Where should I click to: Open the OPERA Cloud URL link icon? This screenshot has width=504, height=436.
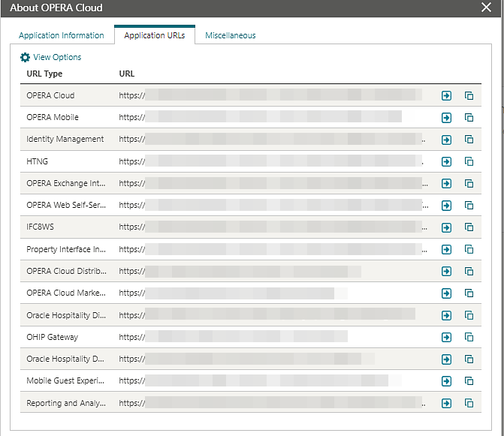446,95
